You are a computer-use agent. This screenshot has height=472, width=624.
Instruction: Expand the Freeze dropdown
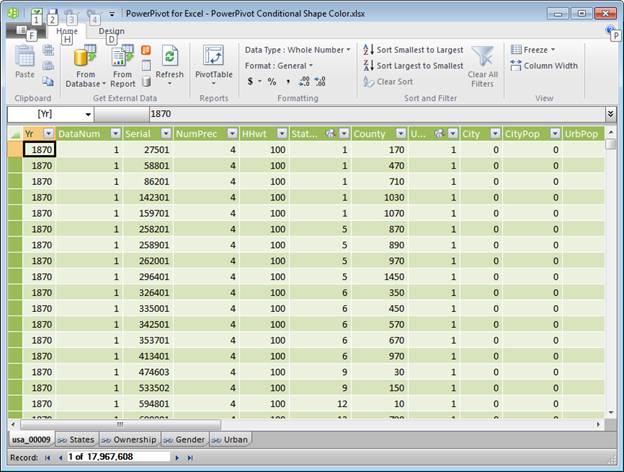click(x=538, y=50)
